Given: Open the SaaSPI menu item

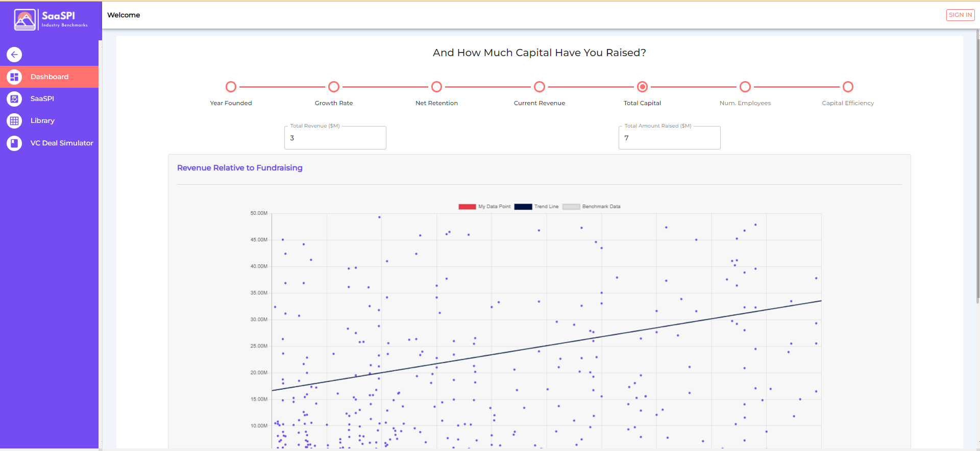Looking at the screenshot, I should coord(49,99).
